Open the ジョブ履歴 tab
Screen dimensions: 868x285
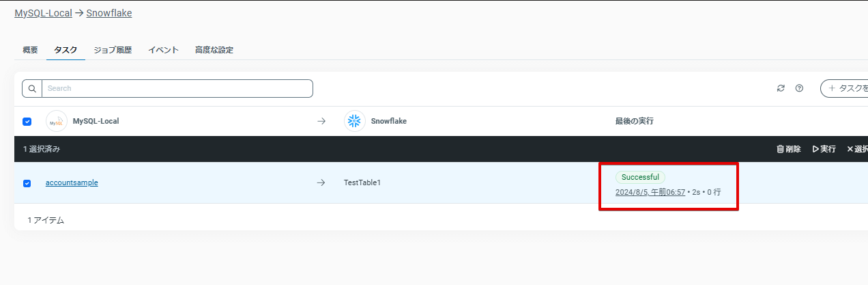pos(113,50)
